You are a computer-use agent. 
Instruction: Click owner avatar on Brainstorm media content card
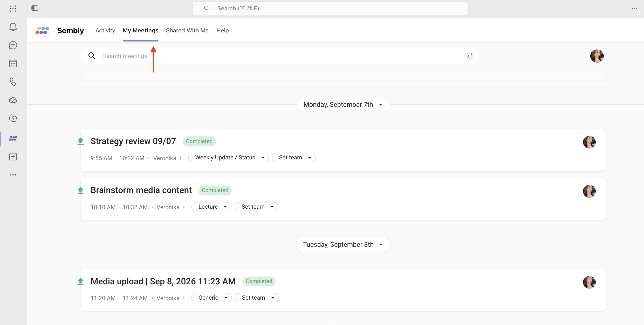click(589, 191)
